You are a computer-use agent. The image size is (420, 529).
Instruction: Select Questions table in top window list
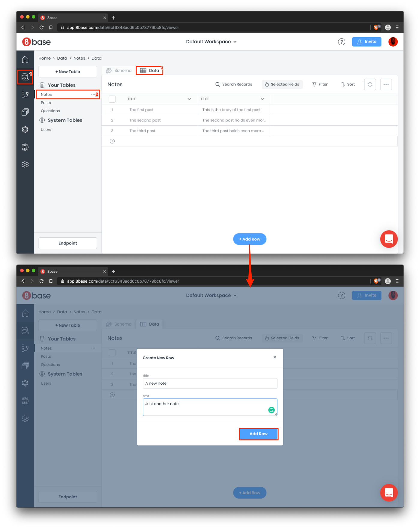pos(50,111)
